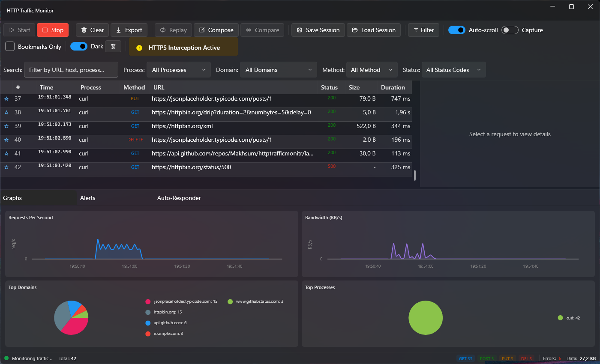Select the httpbin.org/xml request URL
This screenshot has width=600, height=364.
[182, 126]
